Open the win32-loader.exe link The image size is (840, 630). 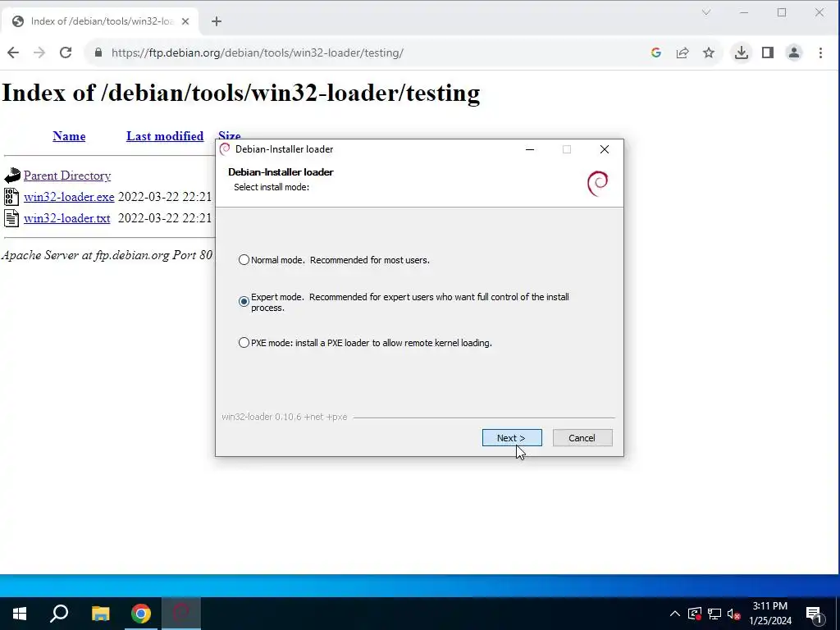pos(69,197)
